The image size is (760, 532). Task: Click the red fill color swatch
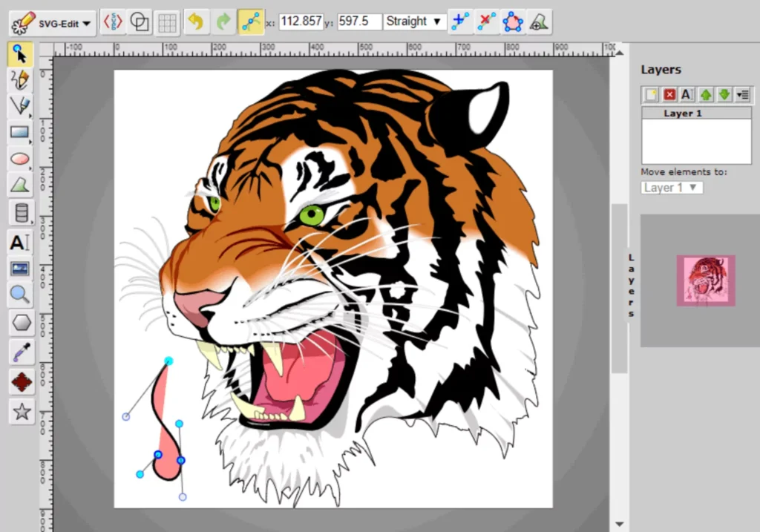pos(20,381)
